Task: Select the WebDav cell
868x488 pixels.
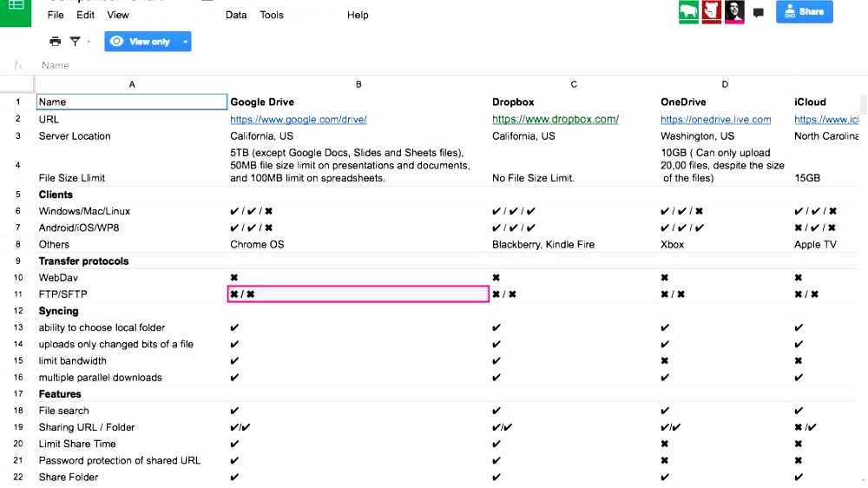Action: pyautogui.click(x=132, y=278)
